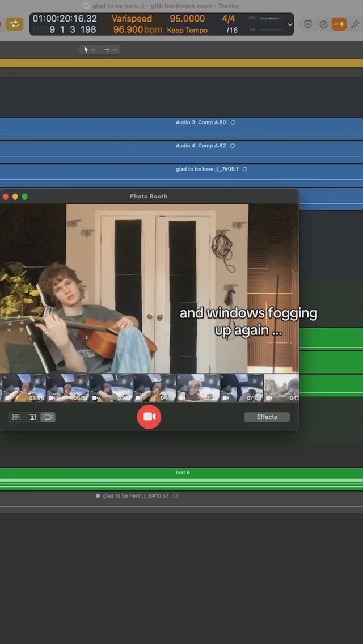This screenshot has height=644, width=363.
Task: Expand the LCD display options chevron
Action: [290, 24]
